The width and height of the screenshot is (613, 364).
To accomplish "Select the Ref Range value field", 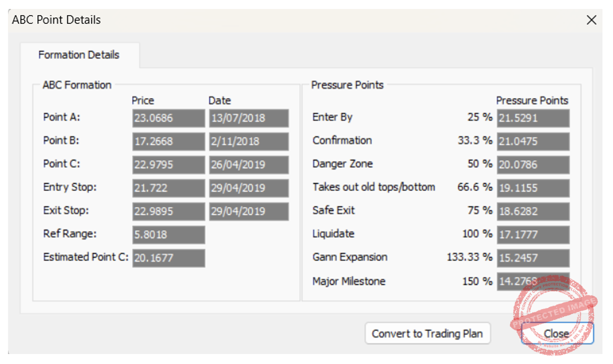I will (x=168, y=235).
